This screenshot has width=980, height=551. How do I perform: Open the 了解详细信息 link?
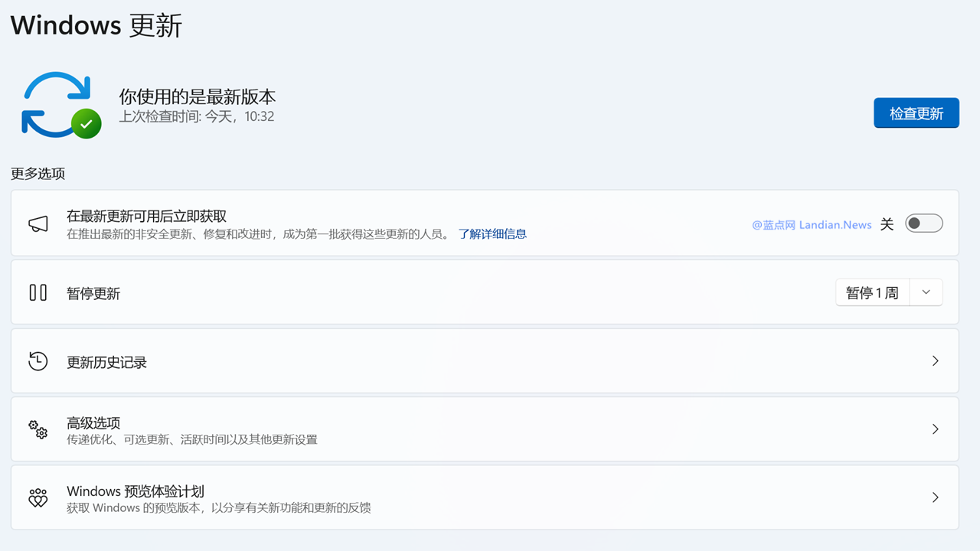(x=492, y=233)
